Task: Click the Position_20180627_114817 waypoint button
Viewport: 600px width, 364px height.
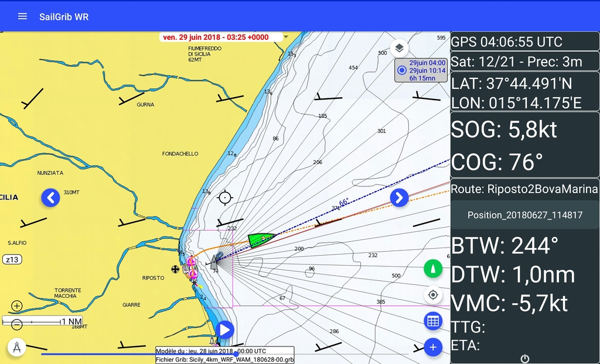Action: [x=524, y=215]
